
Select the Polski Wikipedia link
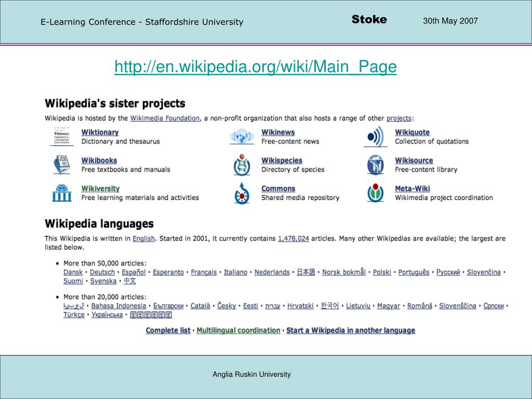pyautogui.click(x=382, y=272)
